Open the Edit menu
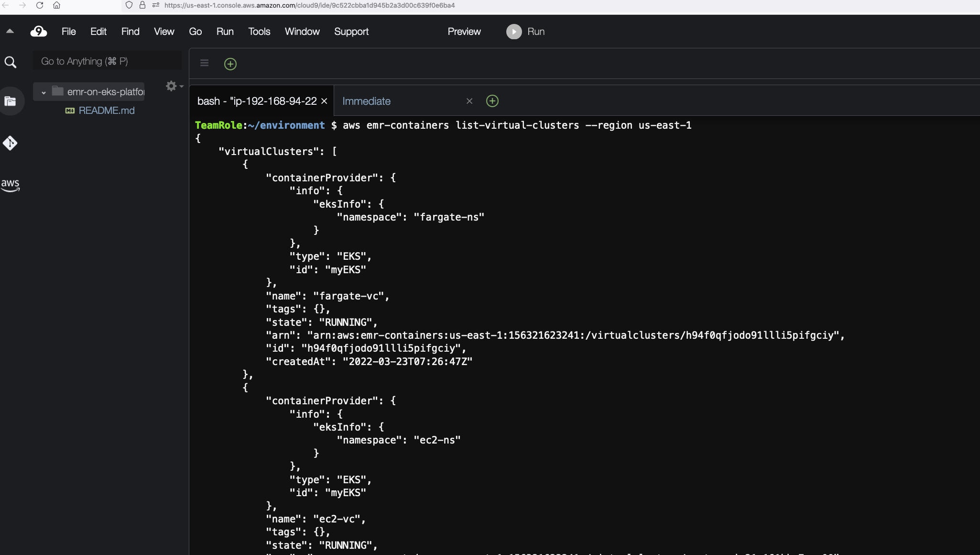This screenshot has width=980, height=555. [x=98, y=32]
